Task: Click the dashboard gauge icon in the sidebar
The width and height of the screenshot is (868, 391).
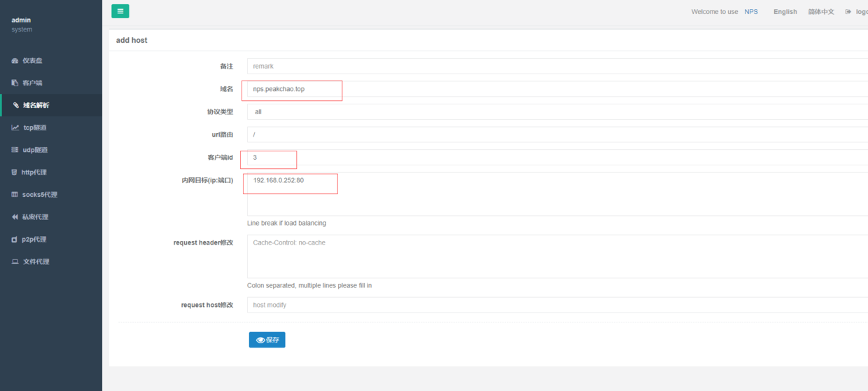Action: [x=15, y=61]
